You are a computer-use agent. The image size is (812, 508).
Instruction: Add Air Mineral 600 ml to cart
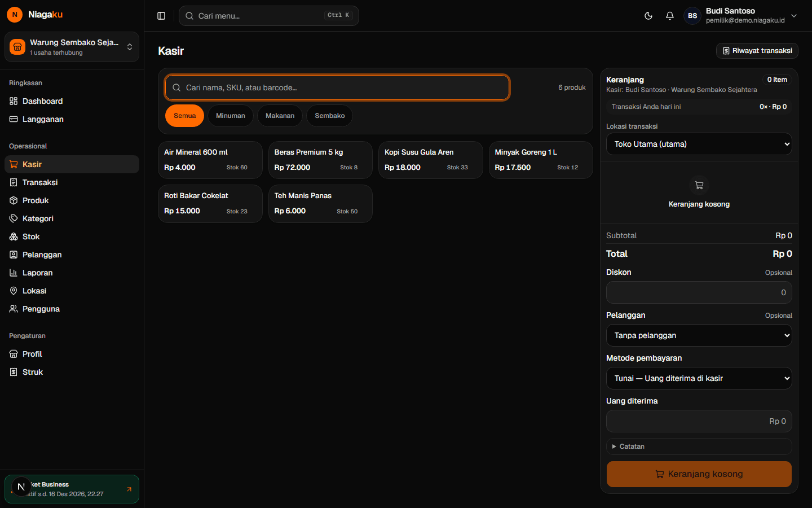click(210, 160)
